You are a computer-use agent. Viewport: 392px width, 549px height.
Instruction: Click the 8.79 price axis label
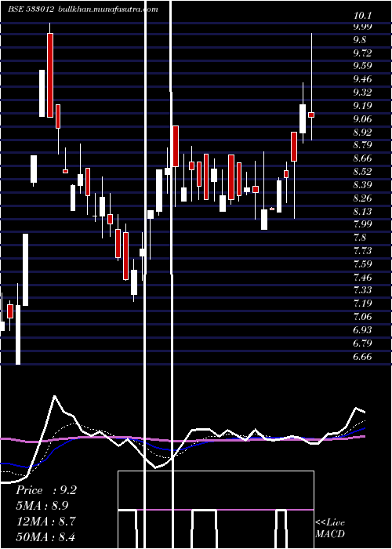362,144
